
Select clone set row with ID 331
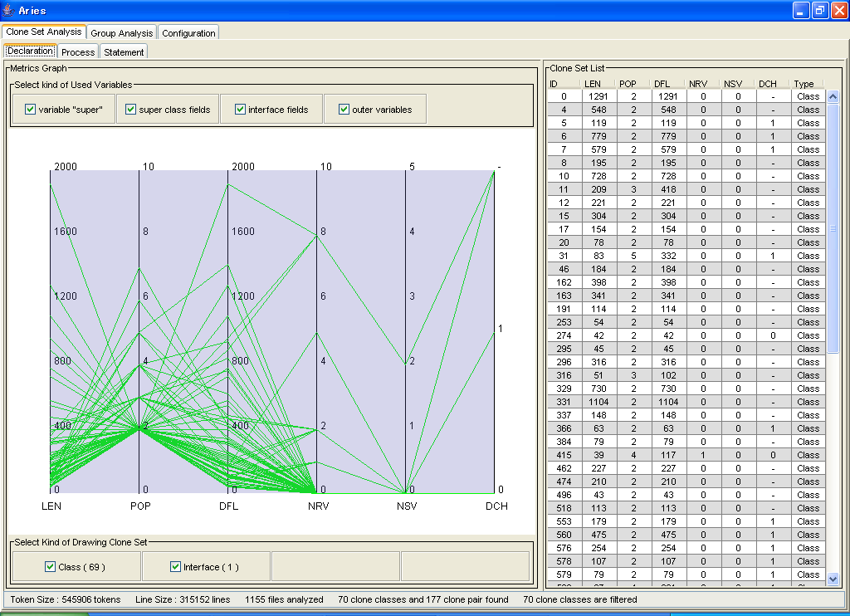click(564, 402)
